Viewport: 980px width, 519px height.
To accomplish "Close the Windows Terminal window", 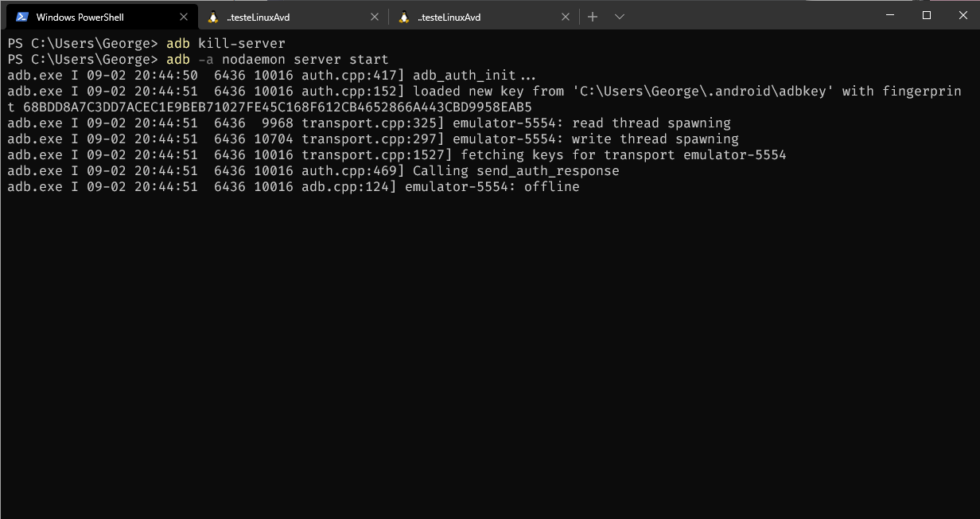I will pyautogui.click(x=962, y=15).
